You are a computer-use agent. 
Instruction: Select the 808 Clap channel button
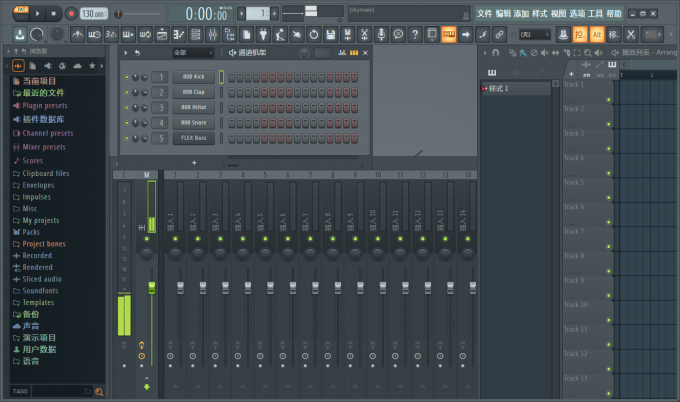coord(193,92)
